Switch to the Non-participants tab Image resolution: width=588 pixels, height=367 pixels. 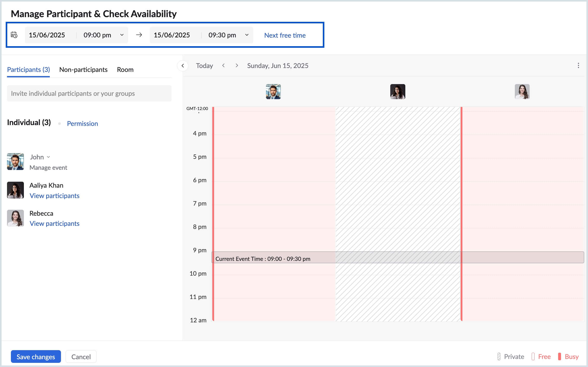coord(83,70)
